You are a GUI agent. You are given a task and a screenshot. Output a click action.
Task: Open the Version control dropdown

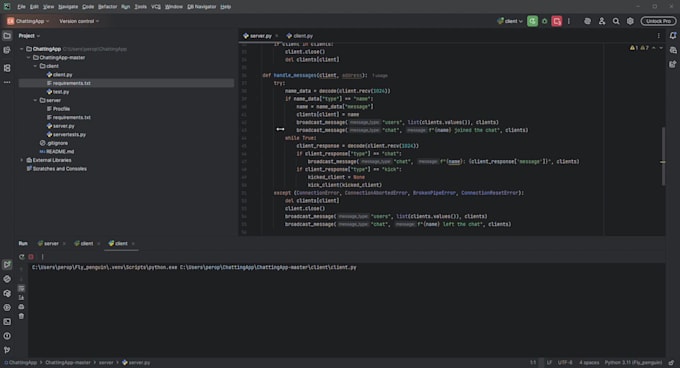pyautogui.click(x=79, y=21)
